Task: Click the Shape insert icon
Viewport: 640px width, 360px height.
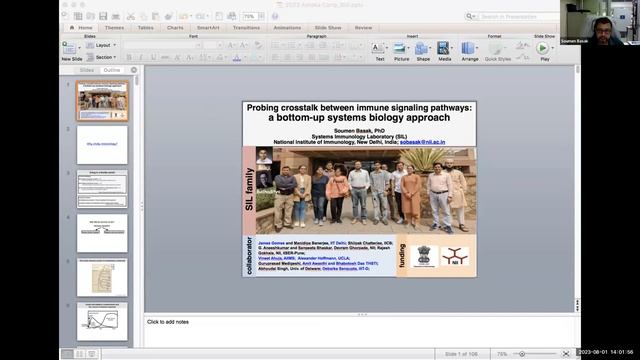Action: (421, 48)
